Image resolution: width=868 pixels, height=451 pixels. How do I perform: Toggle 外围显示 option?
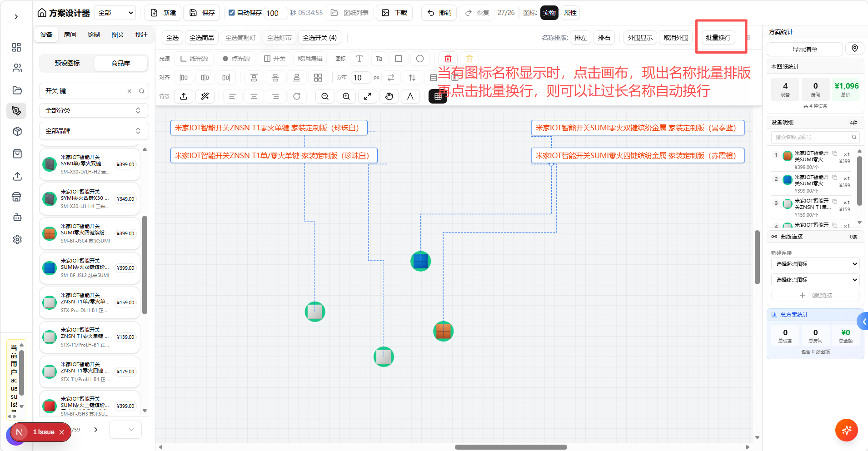640,38
